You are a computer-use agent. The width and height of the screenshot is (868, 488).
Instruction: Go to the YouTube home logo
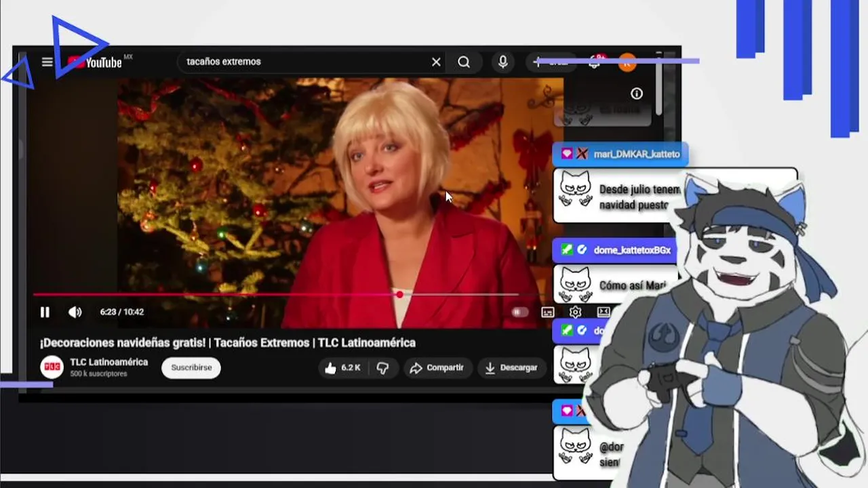95,62
